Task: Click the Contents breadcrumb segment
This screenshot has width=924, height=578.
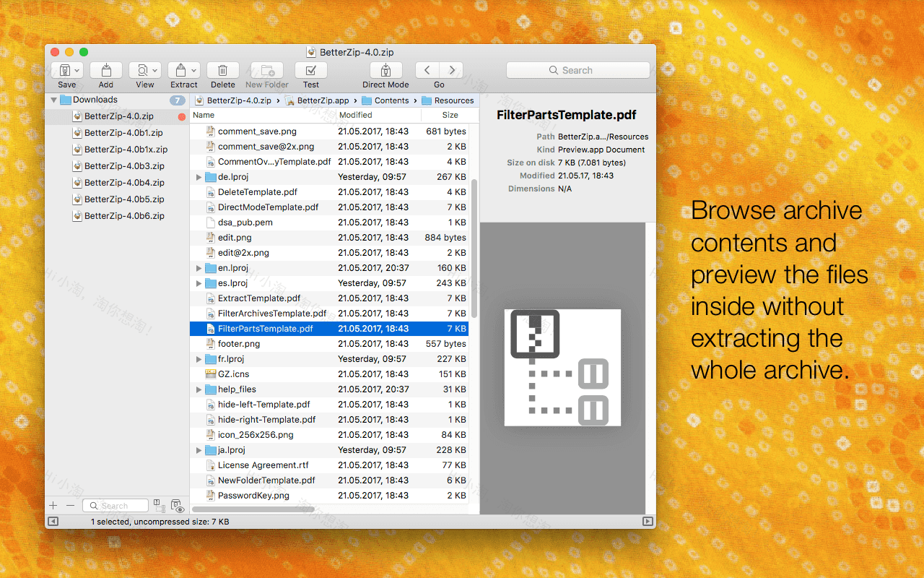Action: tap(390, 100)
